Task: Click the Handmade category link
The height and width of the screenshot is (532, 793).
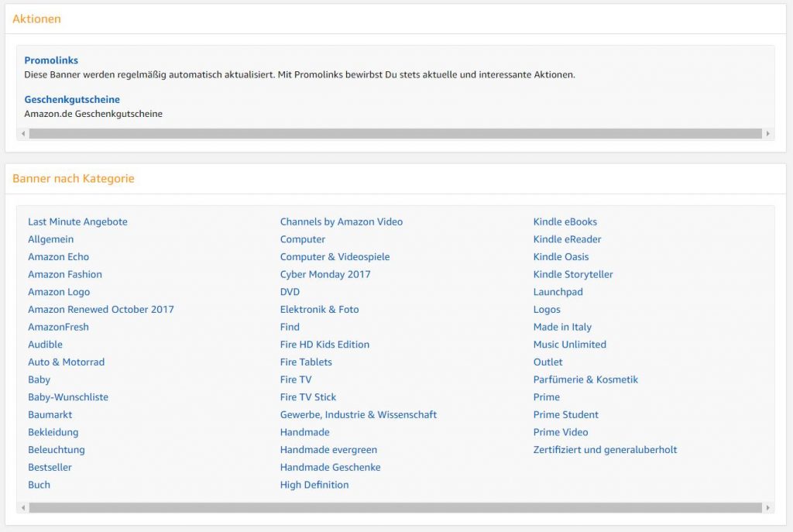Action: click(x=305, y=432)
